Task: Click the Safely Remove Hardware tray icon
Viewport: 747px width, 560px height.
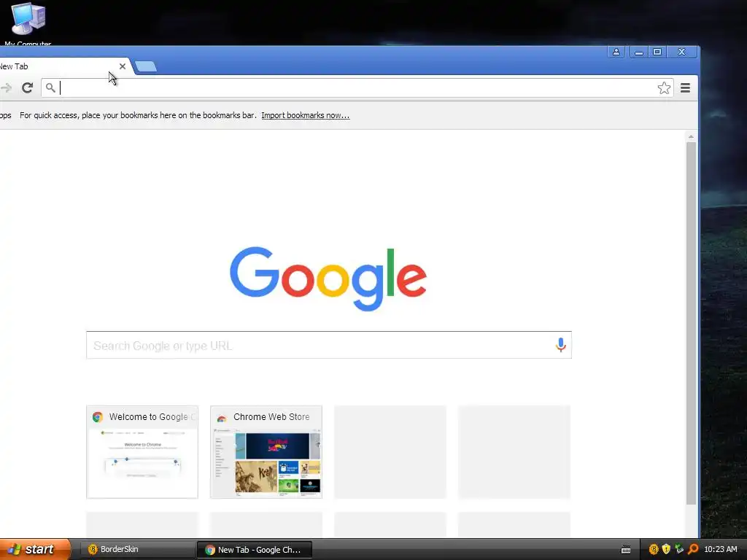Action: coord(679,550)
